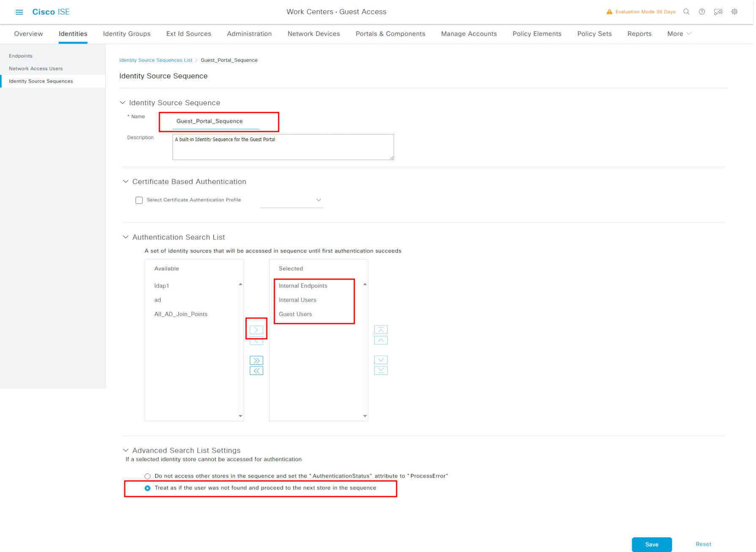
Task: Select the Identities tab
Action: coord(73,34)
